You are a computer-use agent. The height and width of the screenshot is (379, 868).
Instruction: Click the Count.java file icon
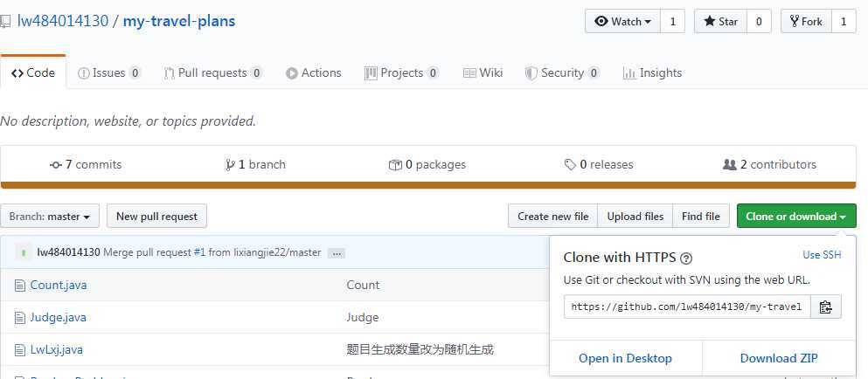point(20,286)
